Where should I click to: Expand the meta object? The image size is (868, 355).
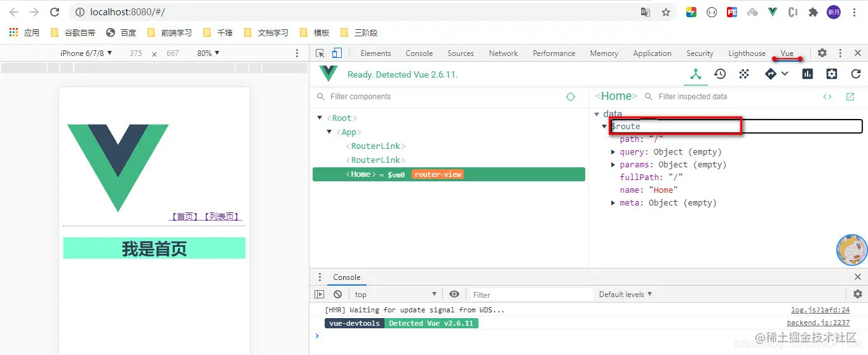[613, 203]
